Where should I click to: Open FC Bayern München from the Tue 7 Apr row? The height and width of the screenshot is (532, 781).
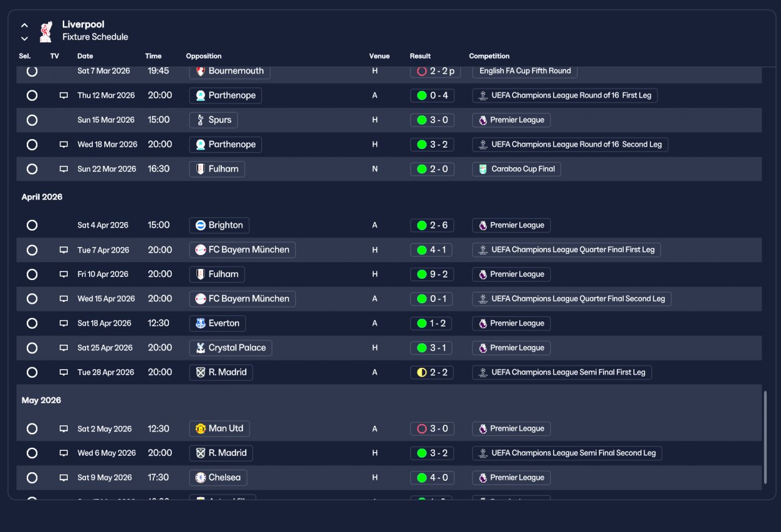(x=242, y=250)
